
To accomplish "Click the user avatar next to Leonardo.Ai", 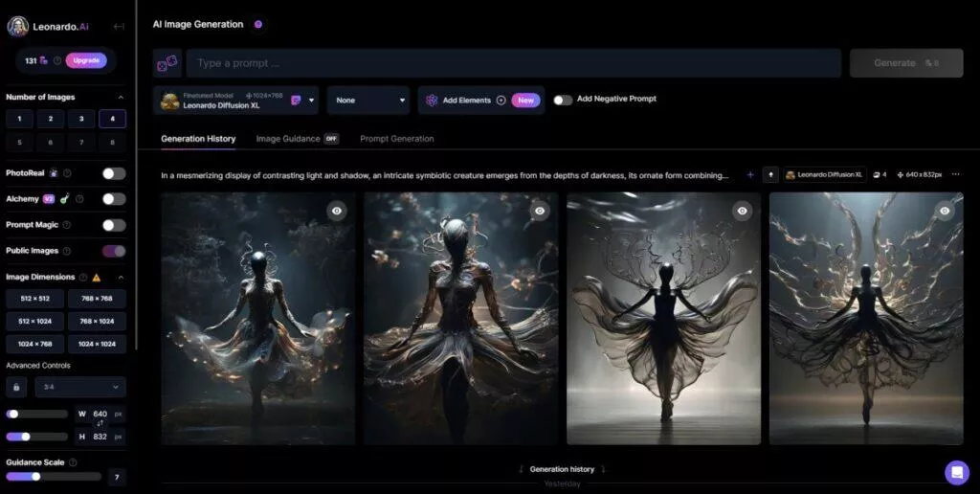I will [17, 26].
